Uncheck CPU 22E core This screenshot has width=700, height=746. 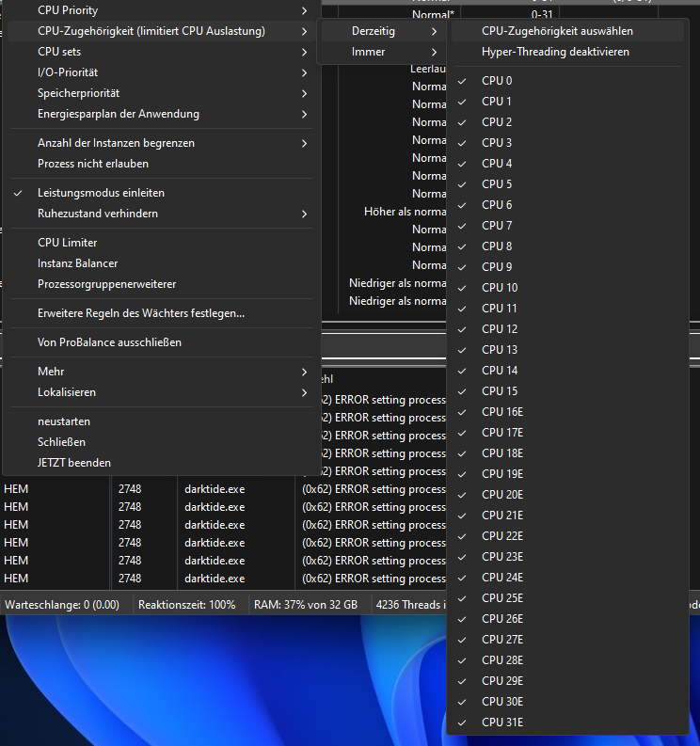tap(567, 536)
